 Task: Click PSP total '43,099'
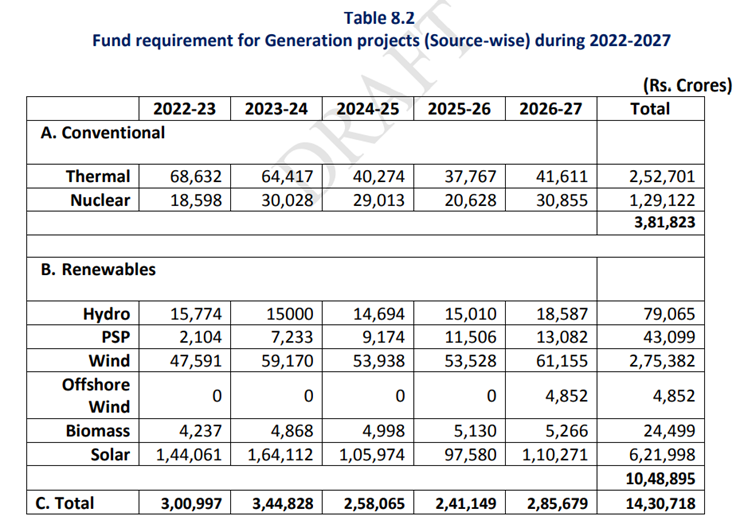[x=669, y=337]
